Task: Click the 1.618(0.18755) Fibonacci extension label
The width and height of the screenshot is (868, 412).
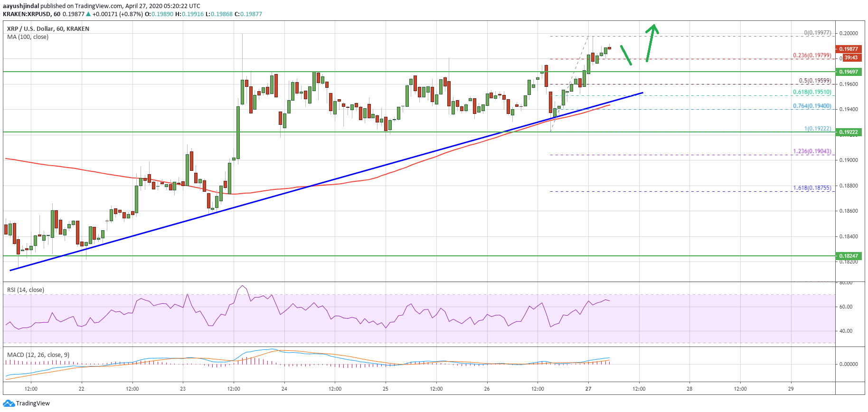Action: (812, 188)
